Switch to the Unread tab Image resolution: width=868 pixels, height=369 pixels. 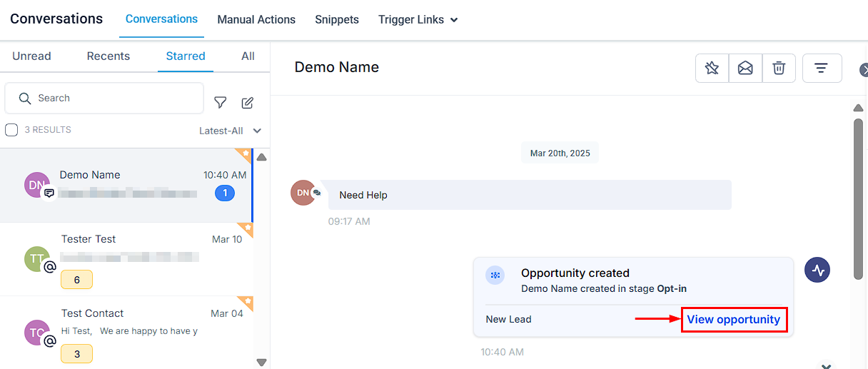tap(31, 56)
